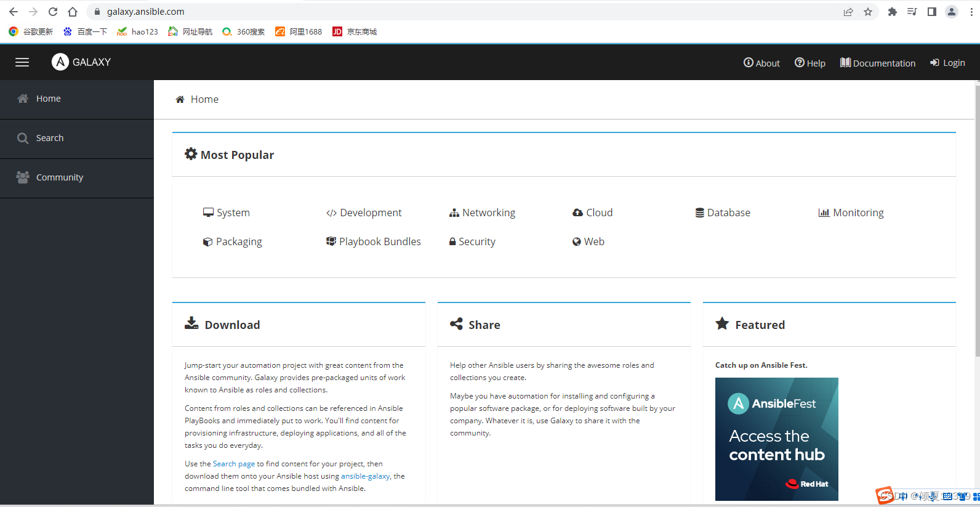The width and height of the screenshot is (980, 507).
Task: Follow the ansible-galaxy link
Action: pos(366,476)
